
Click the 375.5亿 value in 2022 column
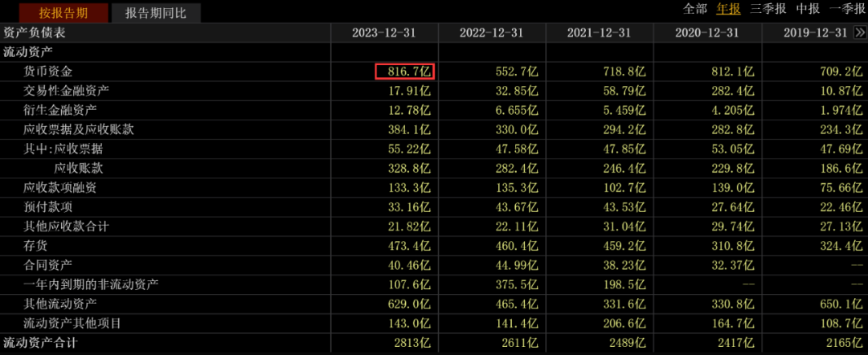coord(517,285)
